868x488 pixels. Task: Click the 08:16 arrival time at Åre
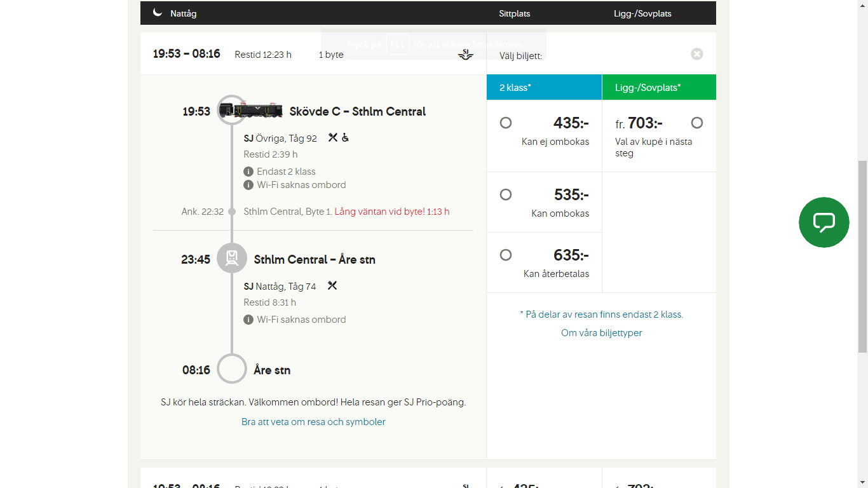click(196, 370)
